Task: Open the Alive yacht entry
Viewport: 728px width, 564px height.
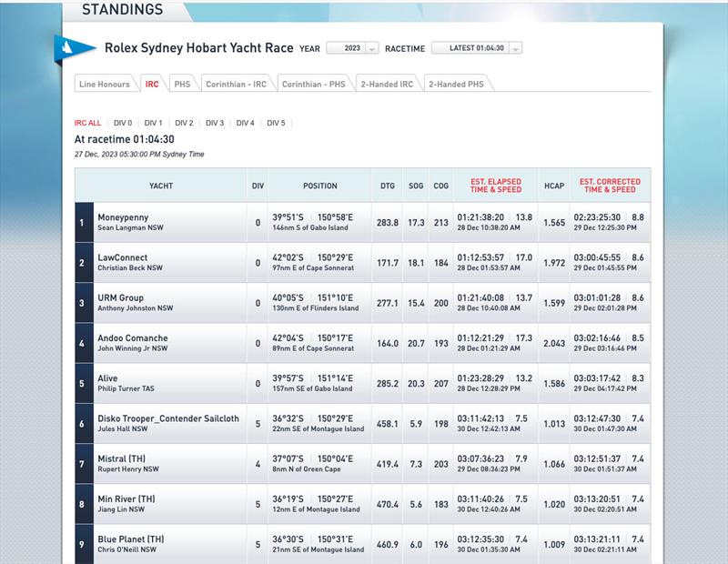Action: (107, 378)
